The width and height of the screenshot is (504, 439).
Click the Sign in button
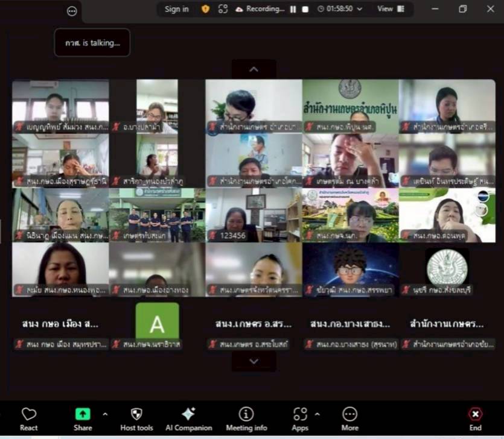(176, 9)
